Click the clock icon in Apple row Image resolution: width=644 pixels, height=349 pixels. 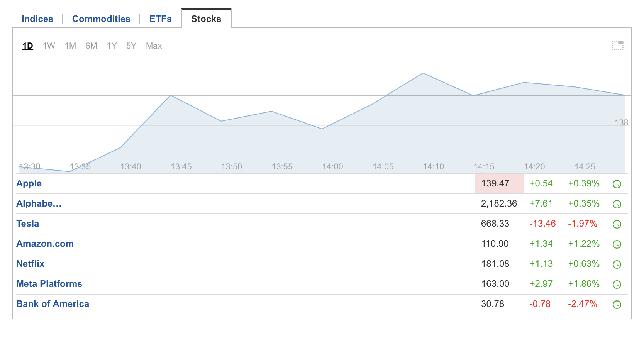(617, 184)
